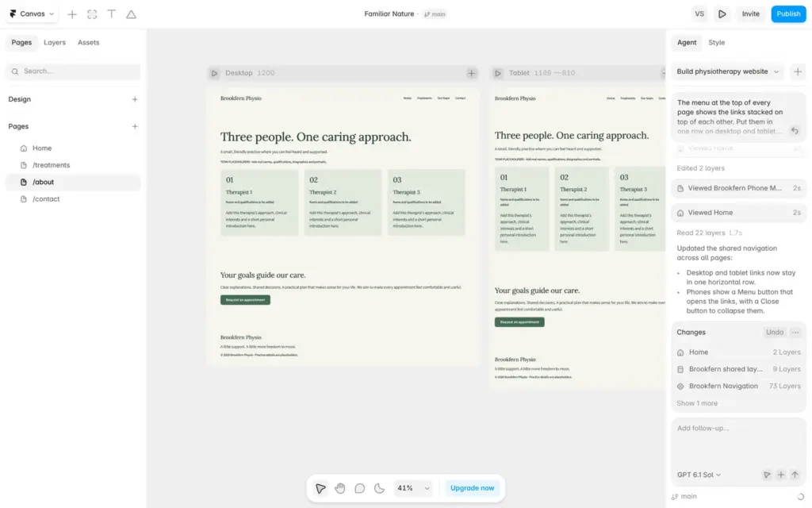Add a new page with Pages plus
The width and height of the screenshot is (812, 508).
click(135, 126)
